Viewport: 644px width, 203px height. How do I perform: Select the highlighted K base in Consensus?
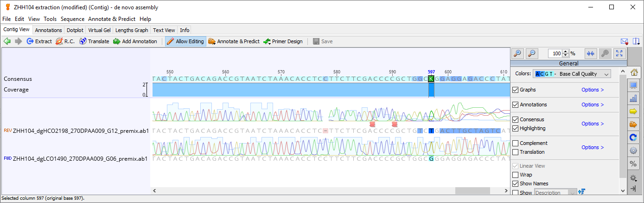coord(431,79)
